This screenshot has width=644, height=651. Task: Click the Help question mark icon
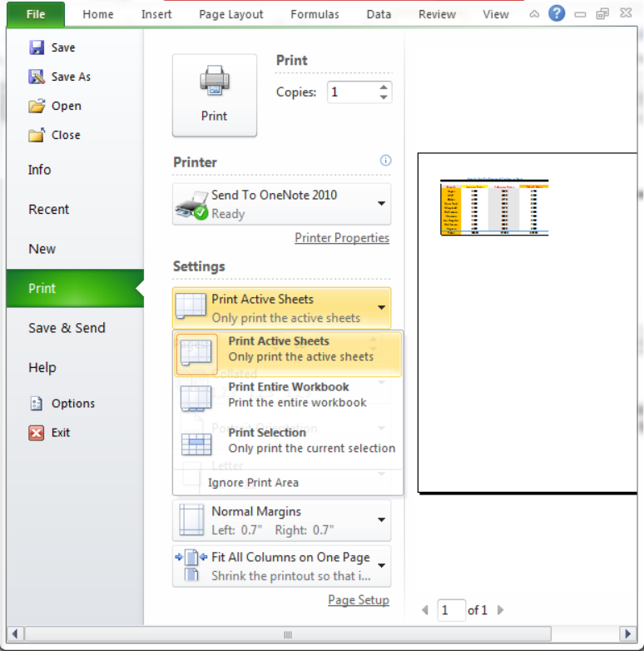pos(557,13)
